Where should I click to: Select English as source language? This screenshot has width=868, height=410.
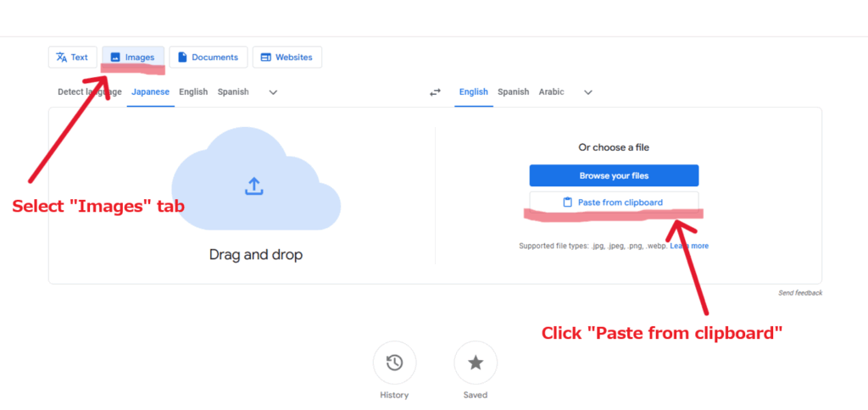click(x=193, y=91)
